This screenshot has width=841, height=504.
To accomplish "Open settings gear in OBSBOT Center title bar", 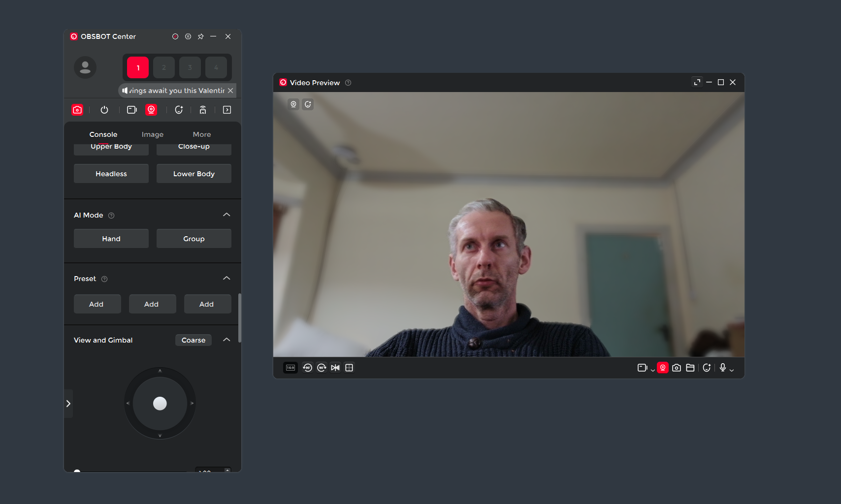I will 188,36.
